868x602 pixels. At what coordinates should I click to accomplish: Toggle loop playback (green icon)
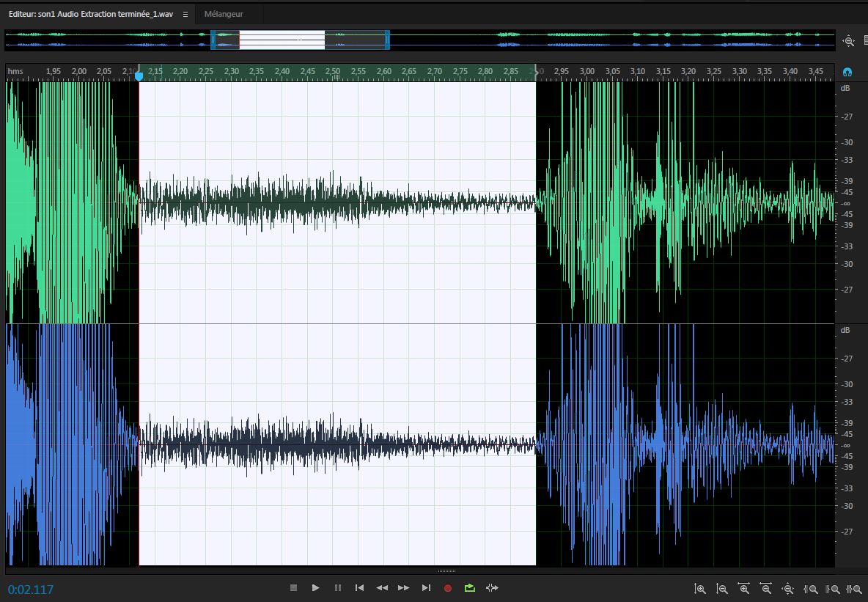pyautogui.click(x=470, y=588)
